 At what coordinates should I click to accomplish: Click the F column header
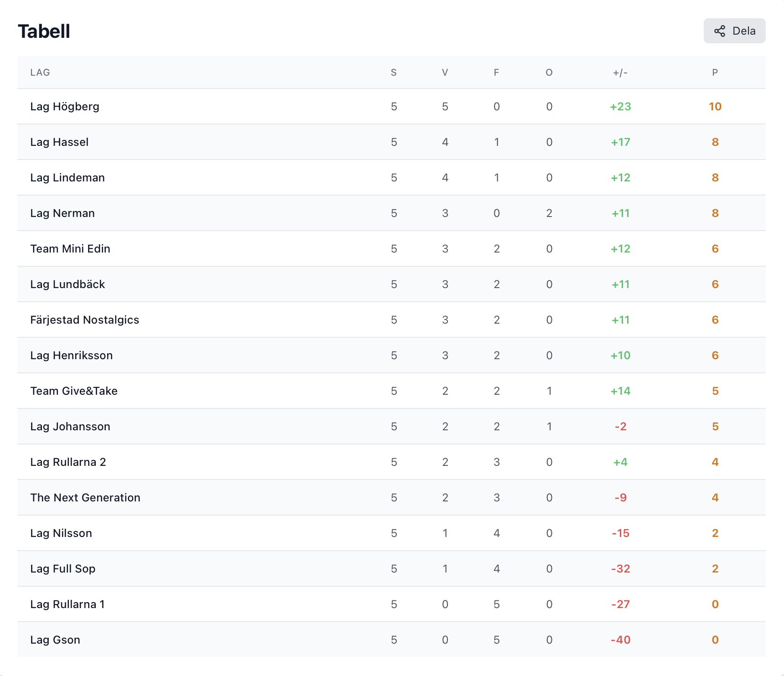pyautogui.click(x=497, y=72)
